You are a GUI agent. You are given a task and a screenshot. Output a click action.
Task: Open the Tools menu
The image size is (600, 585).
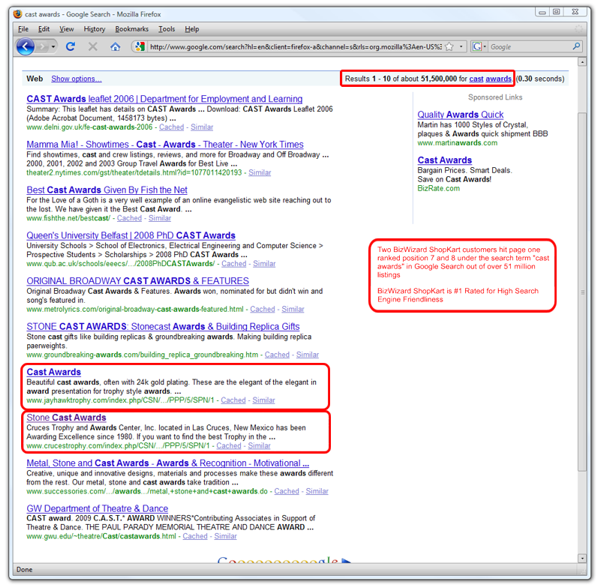point(166,29)
